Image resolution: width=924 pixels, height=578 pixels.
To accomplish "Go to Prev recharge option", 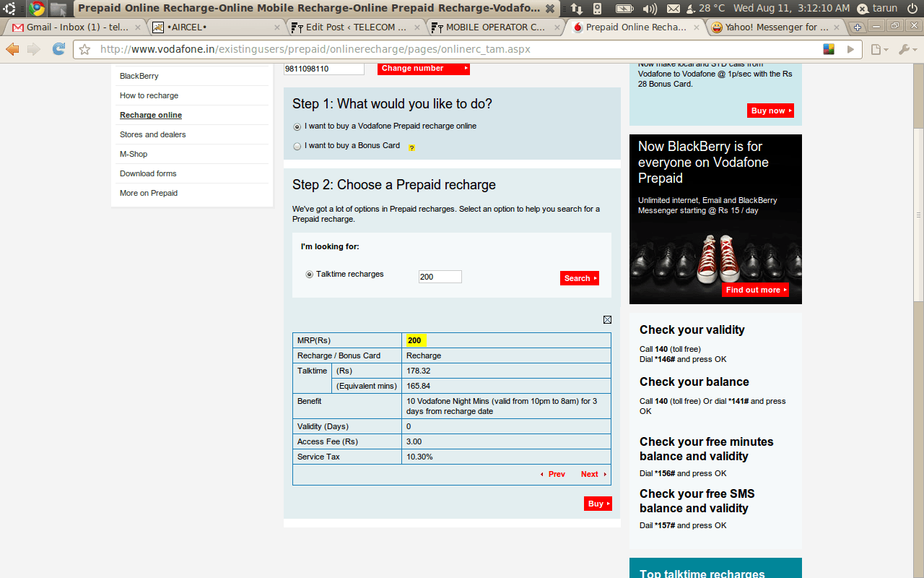I will click(x=552, y=474).
